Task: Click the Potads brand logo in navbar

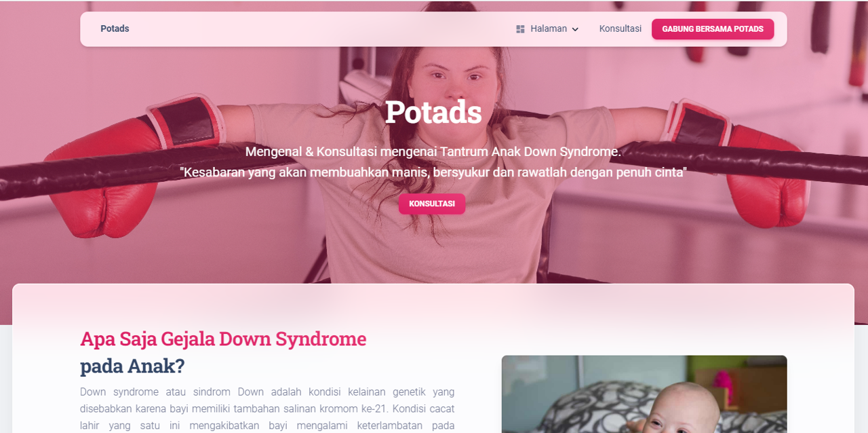Action: pos(115,29)
